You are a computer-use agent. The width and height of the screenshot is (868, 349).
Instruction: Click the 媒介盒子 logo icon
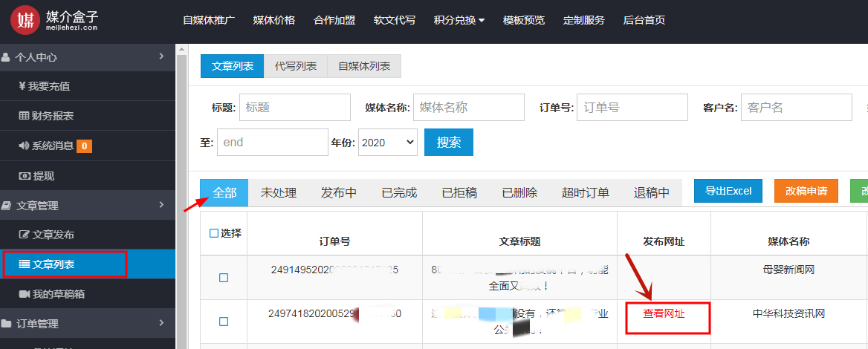[25, 21]
